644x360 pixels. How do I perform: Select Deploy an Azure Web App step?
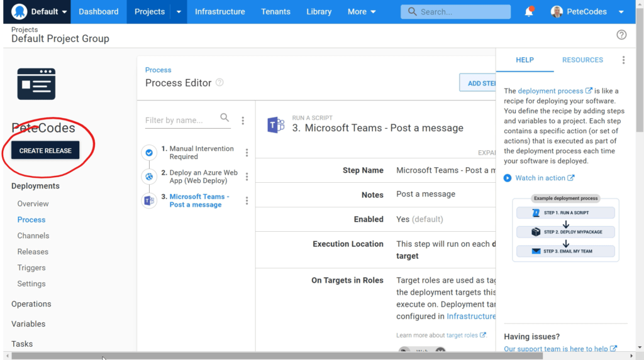[199, 177]
